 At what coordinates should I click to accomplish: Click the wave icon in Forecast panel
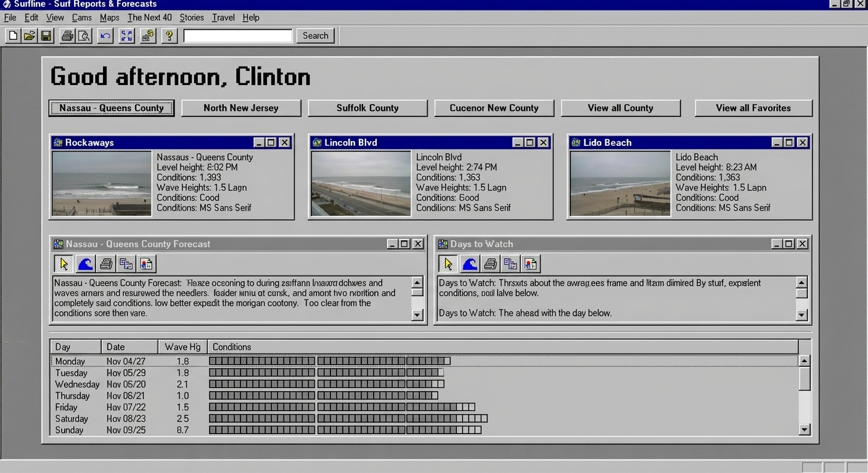click(x=85, y=264)
